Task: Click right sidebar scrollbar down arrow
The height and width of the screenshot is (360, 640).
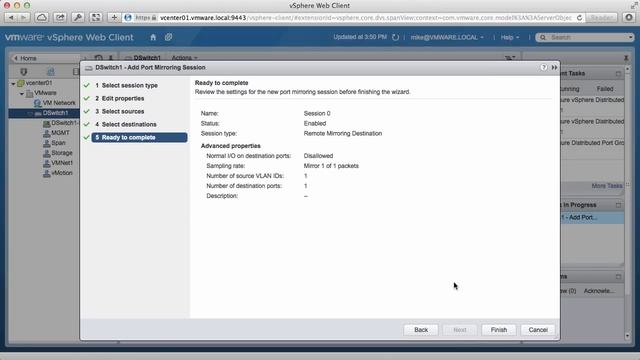Action: 627,336
